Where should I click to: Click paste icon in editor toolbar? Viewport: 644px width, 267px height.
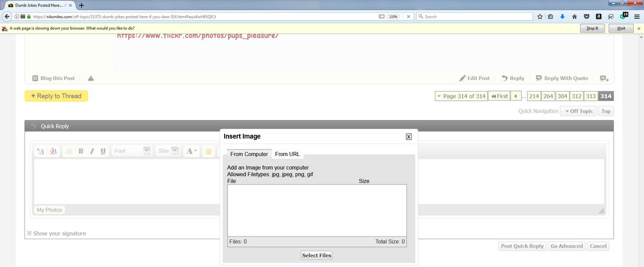tap(68, 151)
